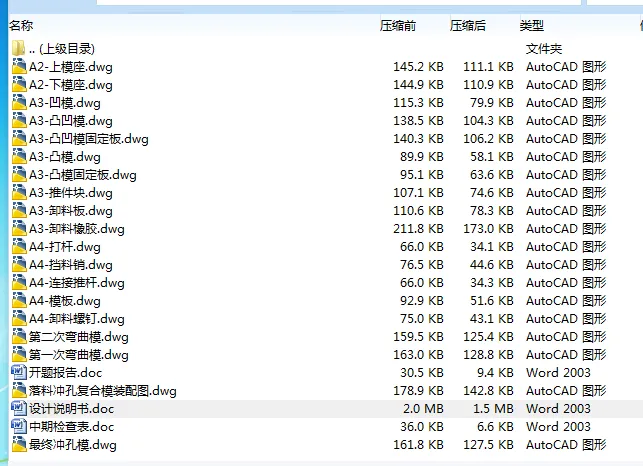Click the 落料冲孔复合模装配图.dwg file icon
Image resolution: width=643 pixels, height=466 pixels.
[19, 391]
